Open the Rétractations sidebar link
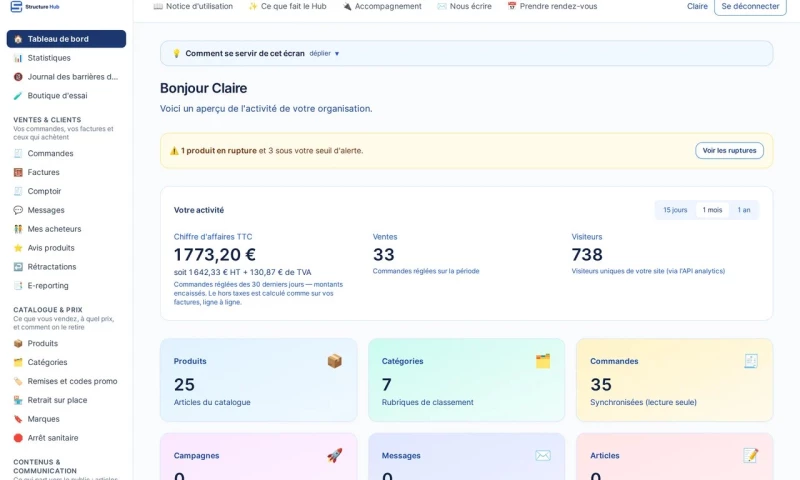Viewport: 800px width, 480px height. tap(66, 266)
